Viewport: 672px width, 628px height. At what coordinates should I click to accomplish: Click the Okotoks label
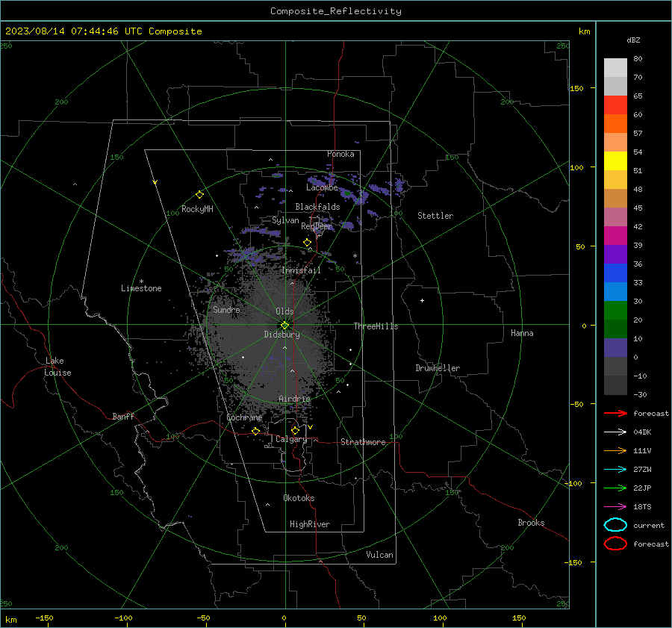(x=299, y=498)
